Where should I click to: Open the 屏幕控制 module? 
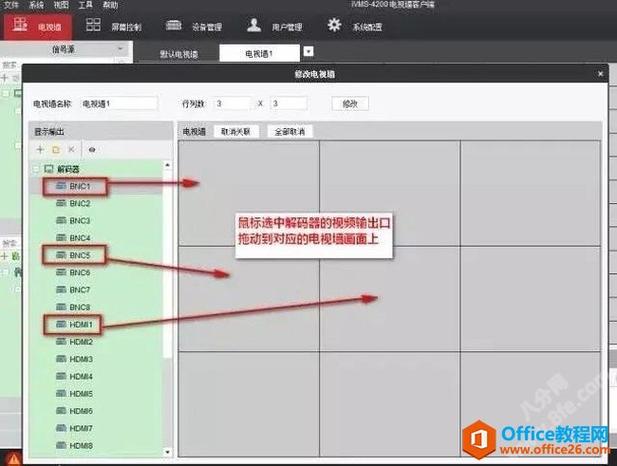pos(114,26)
